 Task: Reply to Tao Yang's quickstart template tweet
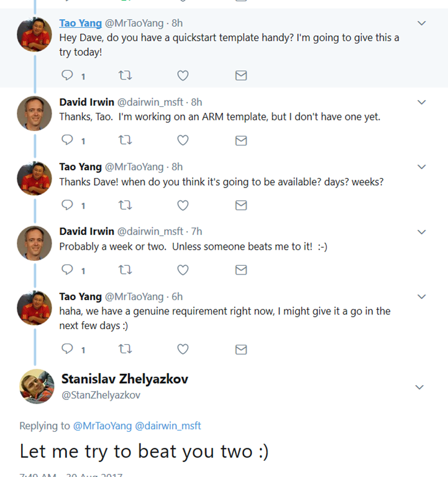(67, 76)
